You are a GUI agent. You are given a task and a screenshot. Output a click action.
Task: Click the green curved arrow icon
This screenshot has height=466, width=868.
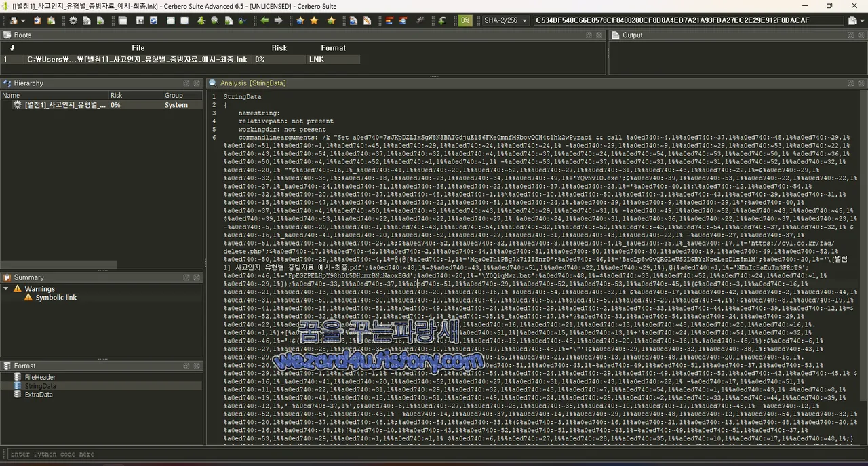pos(441,21)
